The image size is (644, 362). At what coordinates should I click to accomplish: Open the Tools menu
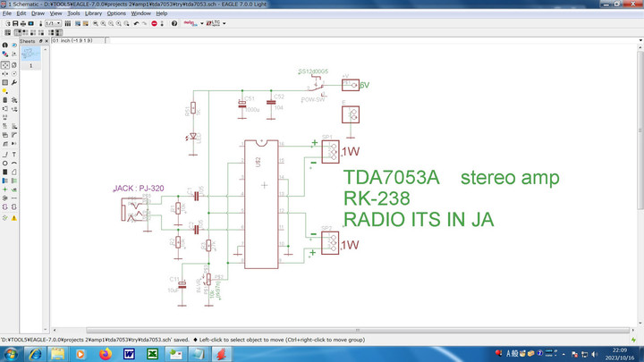(73, 13)
